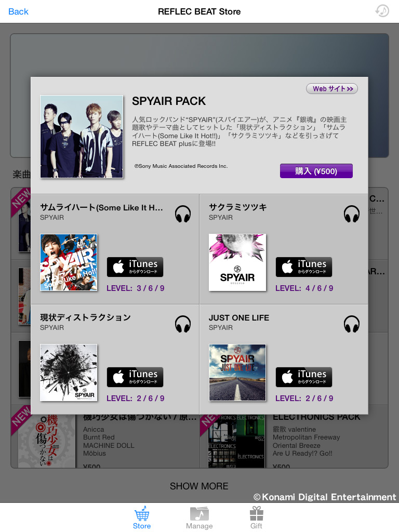Preview サクラミツキ with the headphone icon
This screenshot has width=399, height=532.
pos(352,214)
